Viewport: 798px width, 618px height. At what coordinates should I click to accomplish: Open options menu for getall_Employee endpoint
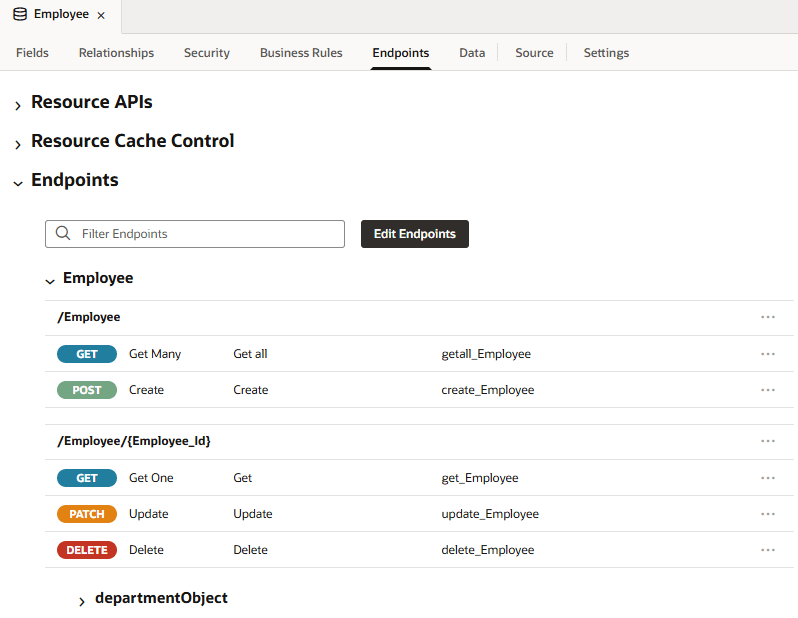pyautogui.click(x=768, y=354)
